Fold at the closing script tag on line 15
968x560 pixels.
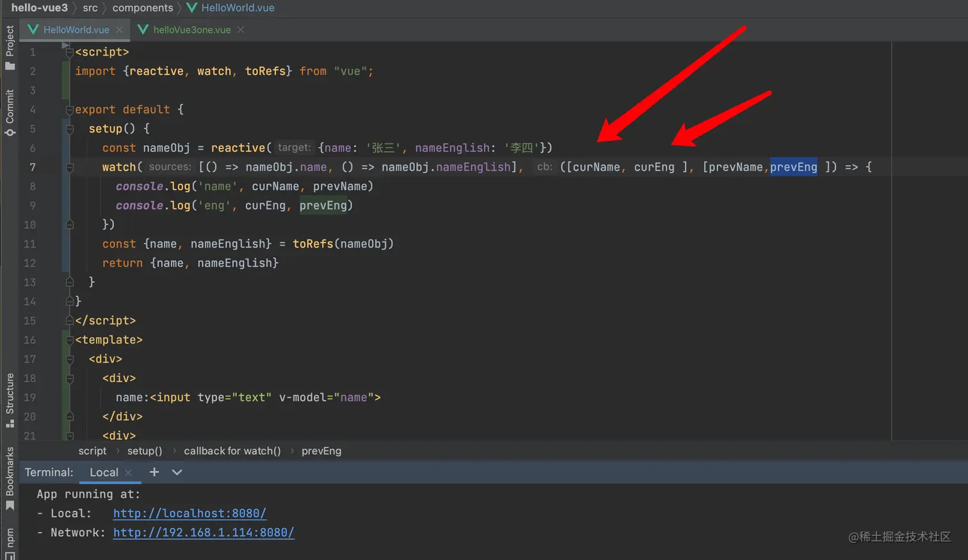click(x=70, y=321)
